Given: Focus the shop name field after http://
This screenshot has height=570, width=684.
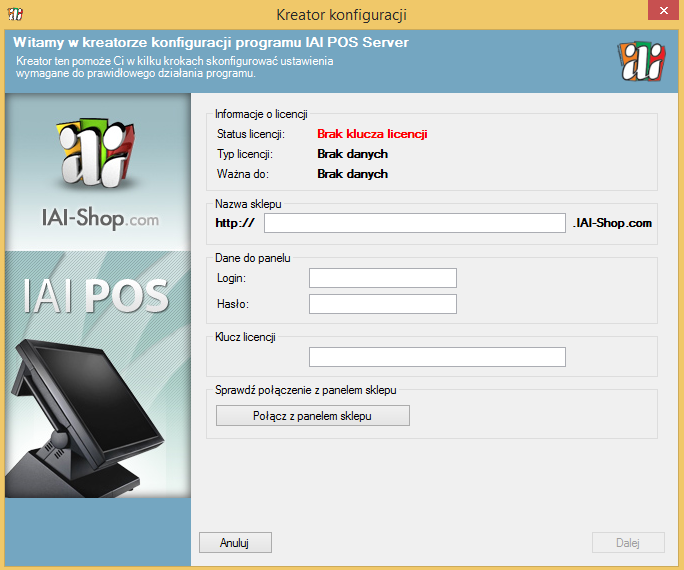Looking at the screenshot, I should (415, 223).
